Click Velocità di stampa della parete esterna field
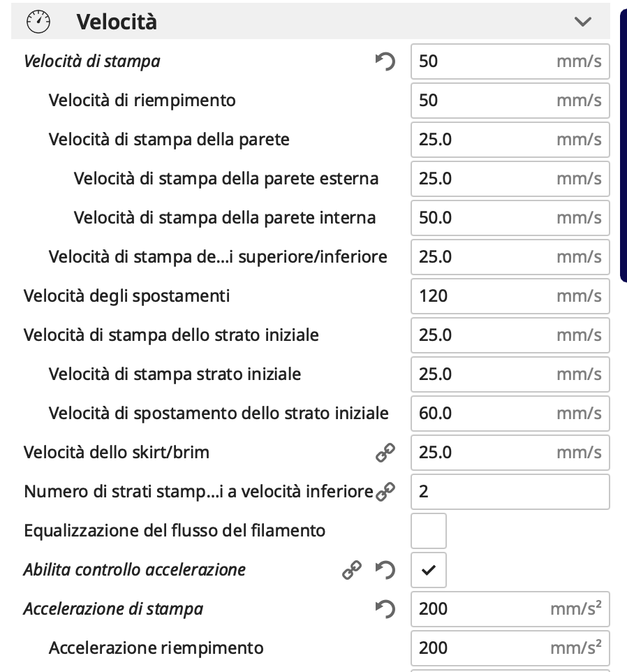The height and width of the screenshot is (672, 627). tap(510, 179)
